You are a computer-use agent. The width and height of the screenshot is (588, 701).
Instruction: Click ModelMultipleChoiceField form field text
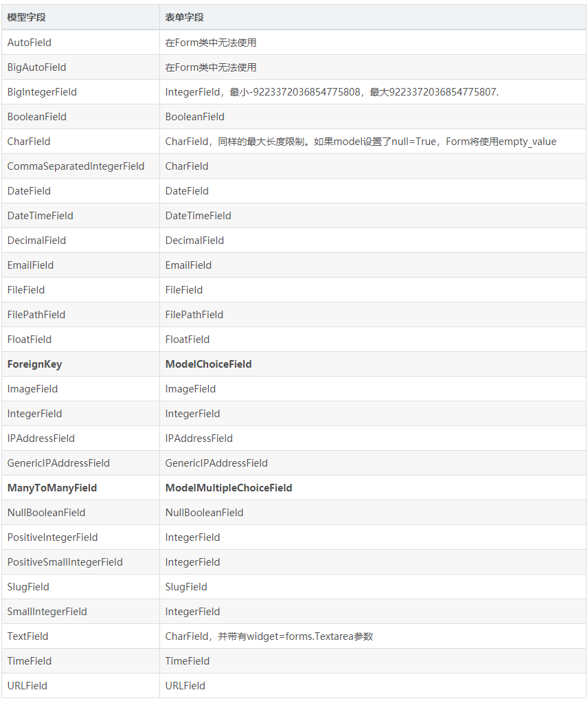(x=228, y=488)
